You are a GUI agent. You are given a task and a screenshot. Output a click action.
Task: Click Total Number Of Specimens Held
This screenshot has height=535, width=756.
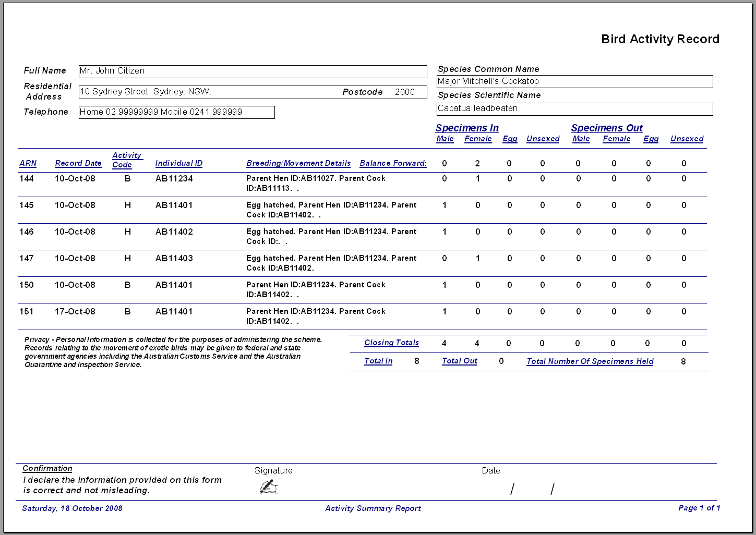point(590,361)
